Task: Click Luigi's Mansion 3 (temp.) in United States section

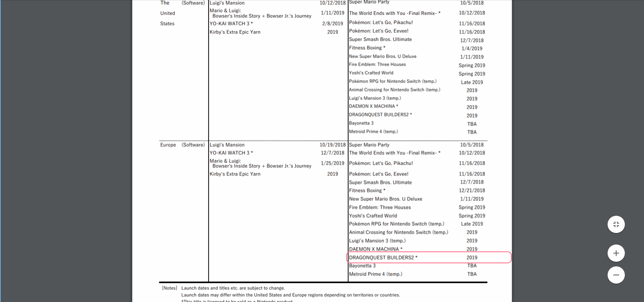Action: tap(375, 98)
